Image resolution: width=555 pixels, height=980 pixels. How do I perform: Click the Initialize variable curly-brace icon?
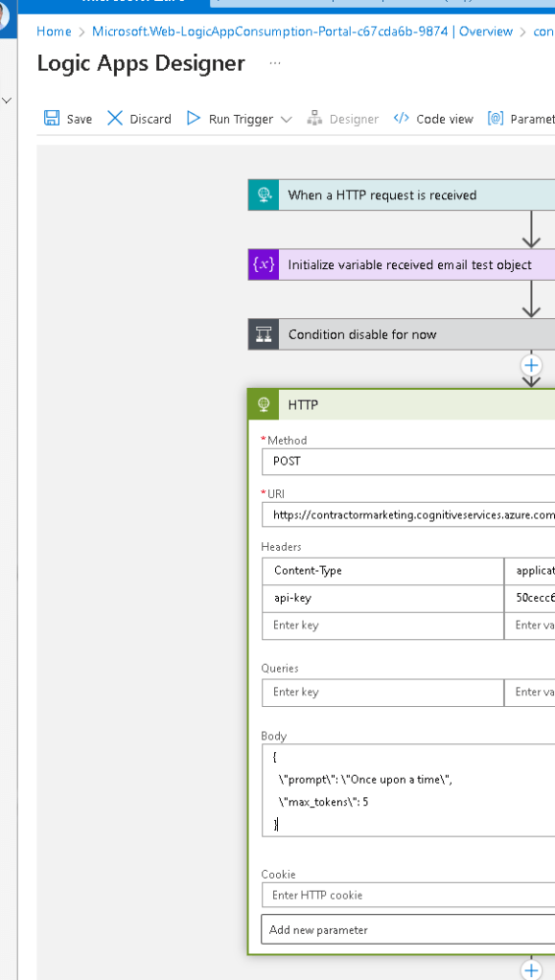click(x=264, y=264)
